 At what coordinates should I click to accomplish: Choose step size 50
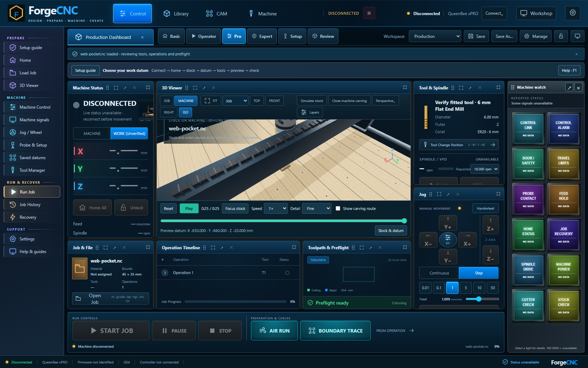pyautogui.click(x=493, y=288)
